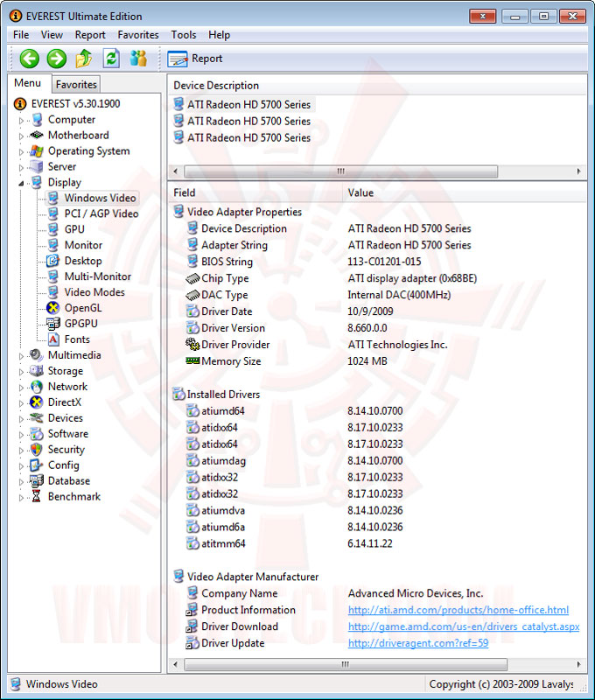Switch to the Menu tab
The image size is (595, 700).
point(28,83)
